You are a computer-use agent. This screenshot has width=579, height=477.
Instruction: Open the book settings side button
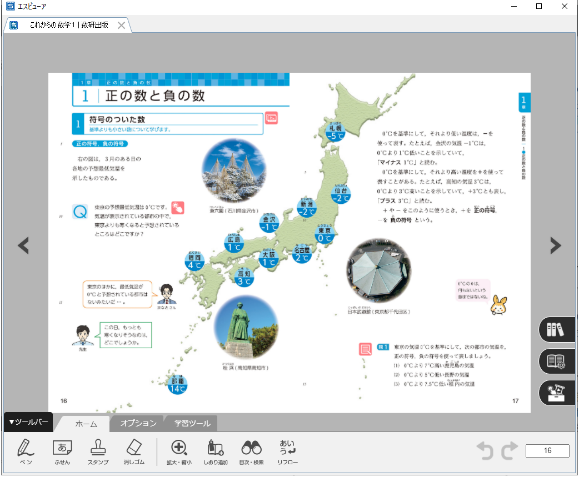point(557,361)
